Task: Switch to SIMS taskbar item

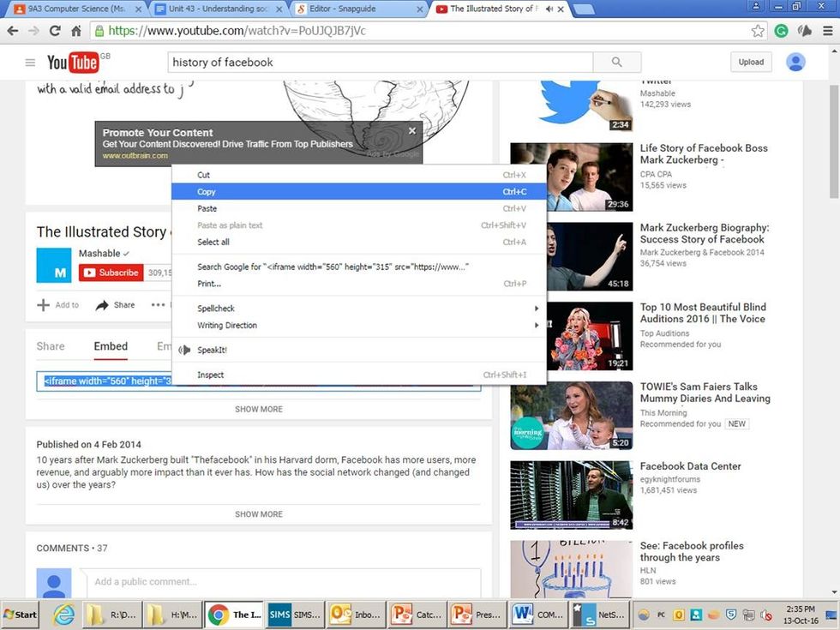Action: click(294, 615)
